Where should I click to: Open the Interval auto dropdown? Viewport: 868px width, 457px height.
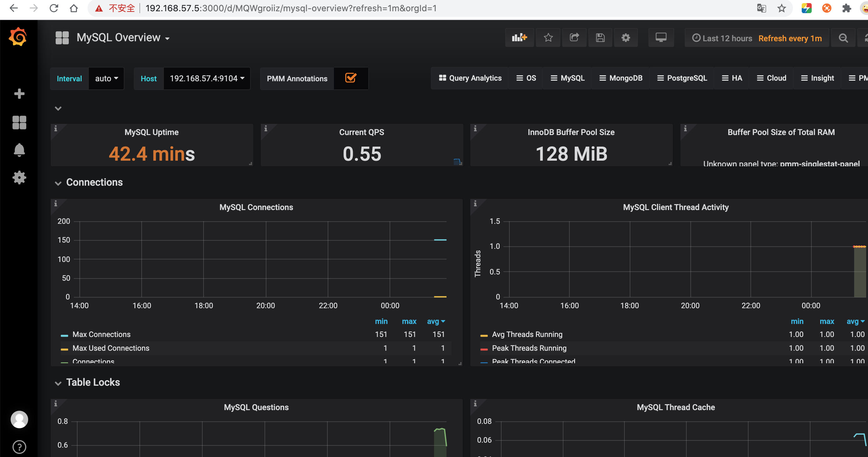(107, 78)
